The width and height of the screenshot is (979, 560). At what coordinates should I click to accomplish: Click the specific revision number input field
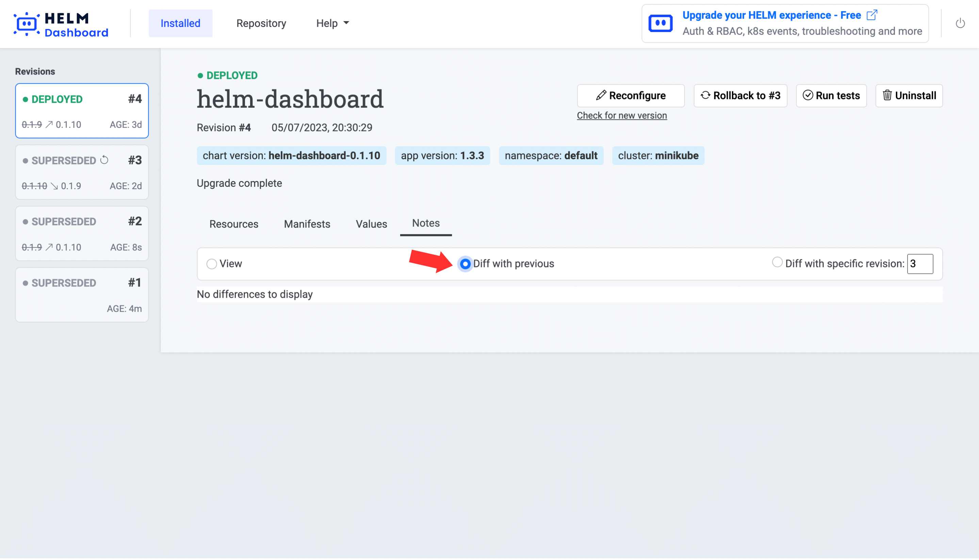pyautogui.click(x=919, y=264)
